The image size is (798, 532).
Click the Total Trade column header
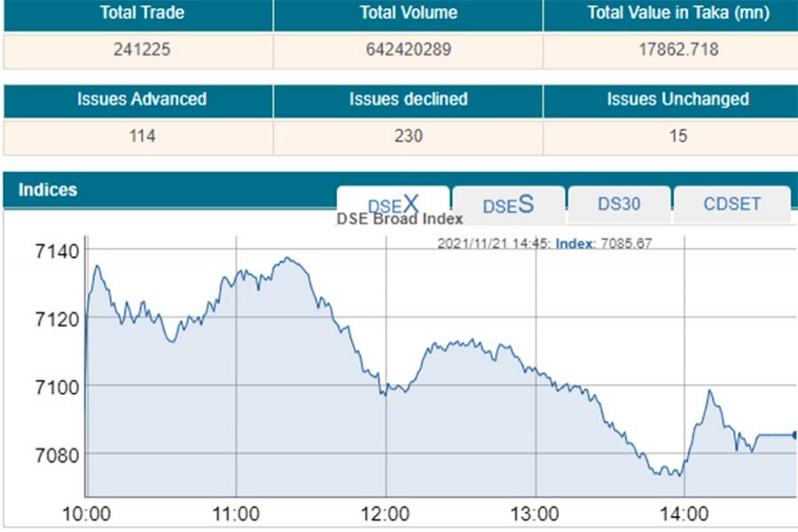pos(136,13)
